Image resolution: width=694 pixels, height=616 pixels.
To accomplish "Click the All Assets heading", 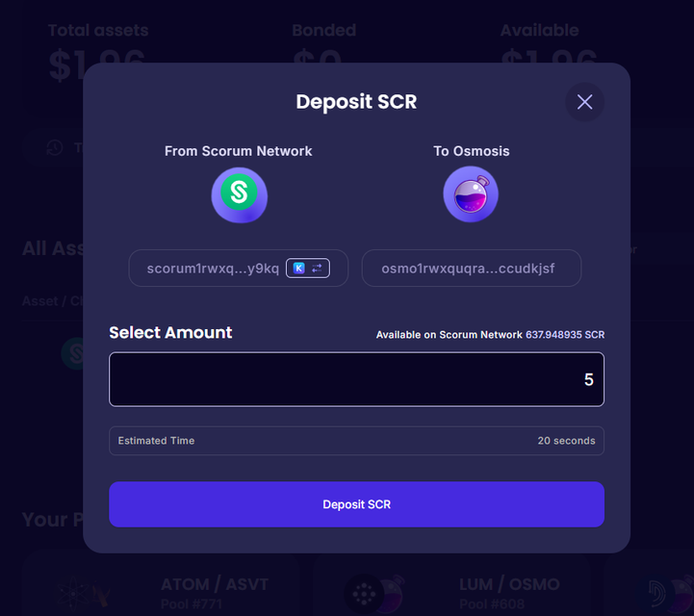I will 53,248.
